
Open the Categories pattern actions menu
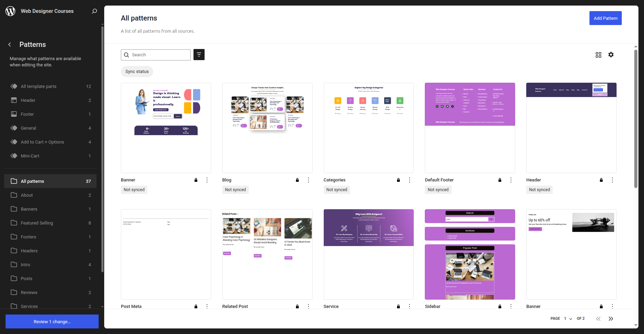(x=410, y=180)
